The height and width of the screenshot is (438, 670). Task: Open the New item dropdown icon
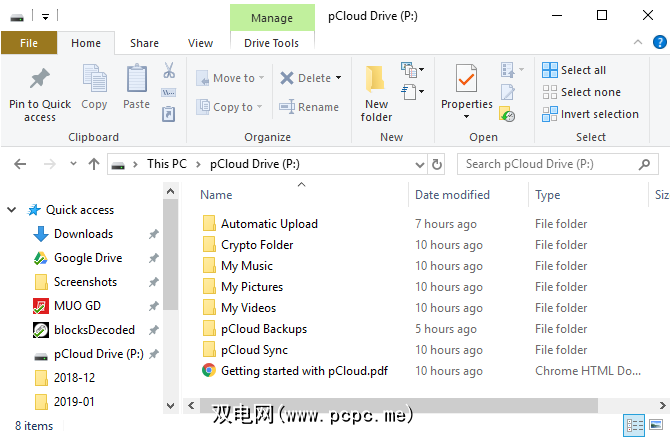412,70
